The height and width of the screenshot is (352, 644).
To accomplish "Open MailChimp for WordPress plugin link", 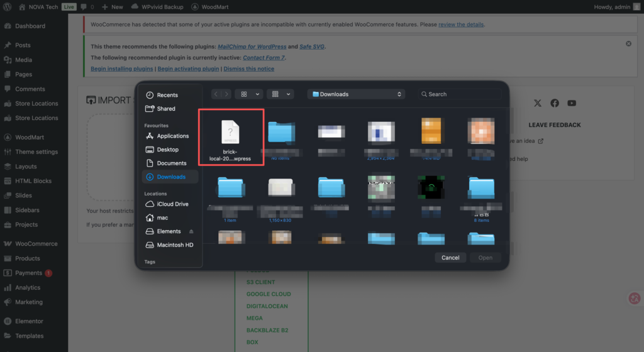I will click(252, 47).
